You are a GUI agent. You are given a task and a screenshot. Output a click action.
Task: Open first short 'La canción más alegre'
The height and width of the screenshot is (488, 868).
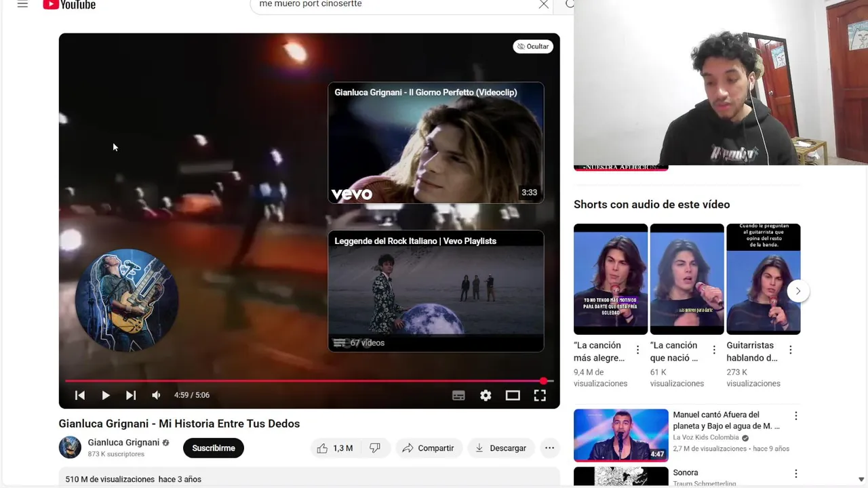tap(610, 279)
